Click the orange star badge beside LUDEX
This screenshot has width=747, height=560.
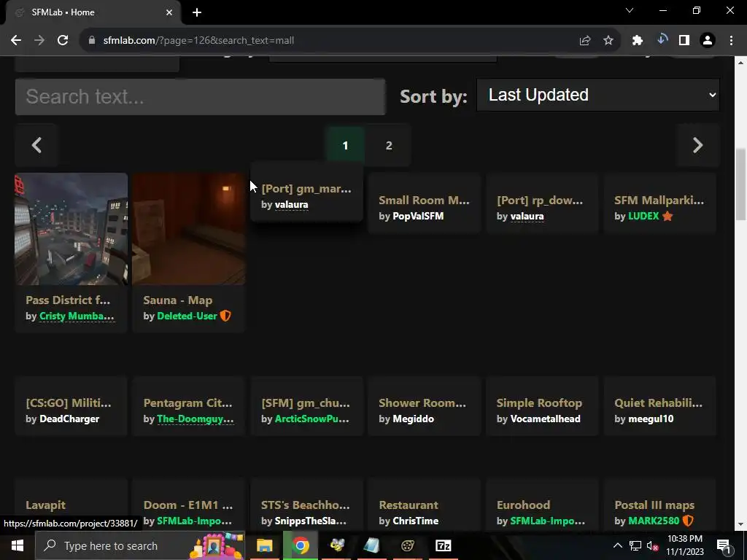pyautogui.click(x=667, y=216)
